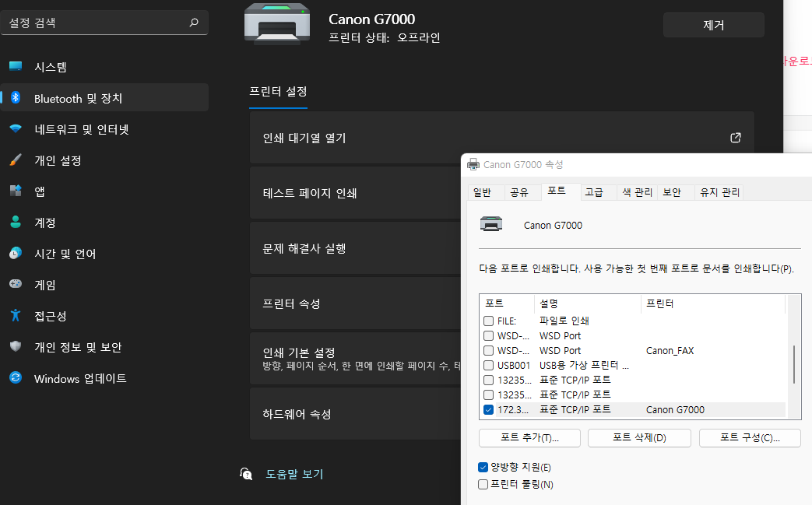Click the 설정 검색 input field
The image size is (812, 505).
click(x=104, y=23)
